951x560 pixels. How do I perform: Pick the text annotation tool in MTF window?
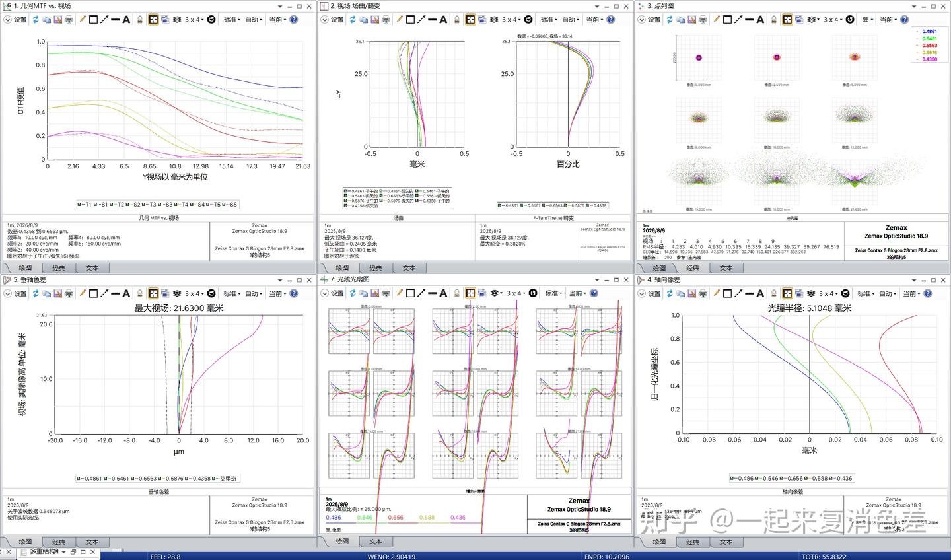[x=126, y=20]
